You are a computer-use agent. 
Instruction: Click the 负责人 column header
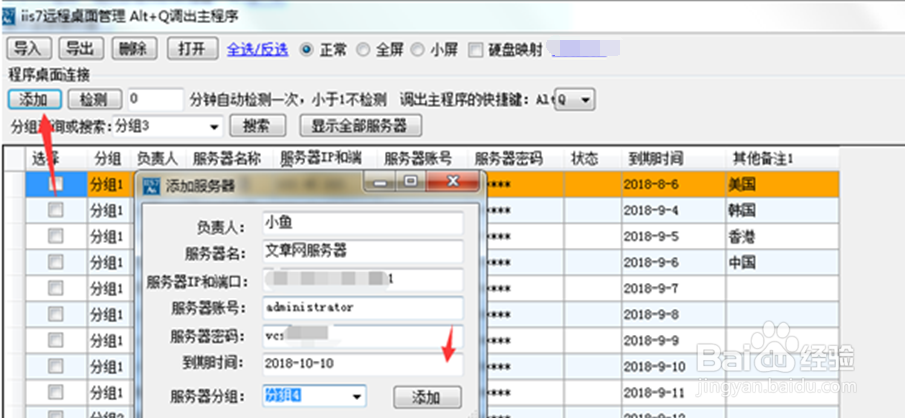[157, 158]
